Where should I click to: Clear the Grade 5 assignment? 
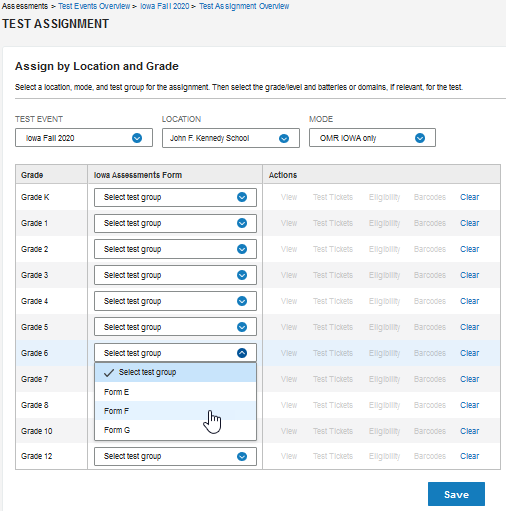click(x=470, y=327)
